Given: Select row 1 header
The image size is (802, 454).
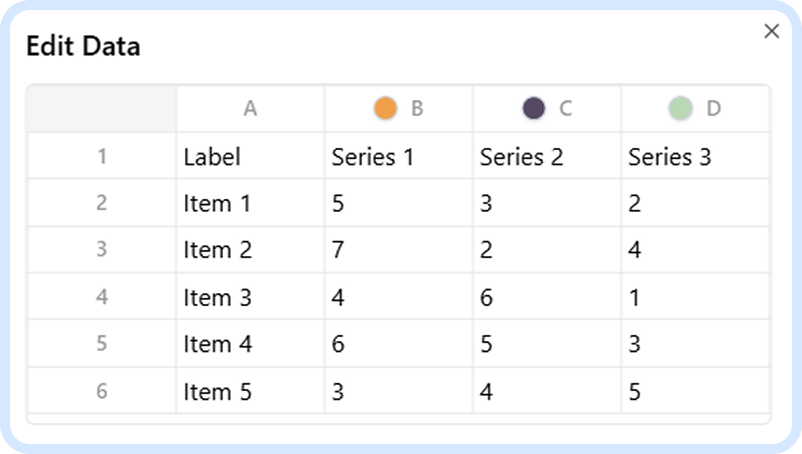Looking at the screenshot, I should click(x=101, y=156).
